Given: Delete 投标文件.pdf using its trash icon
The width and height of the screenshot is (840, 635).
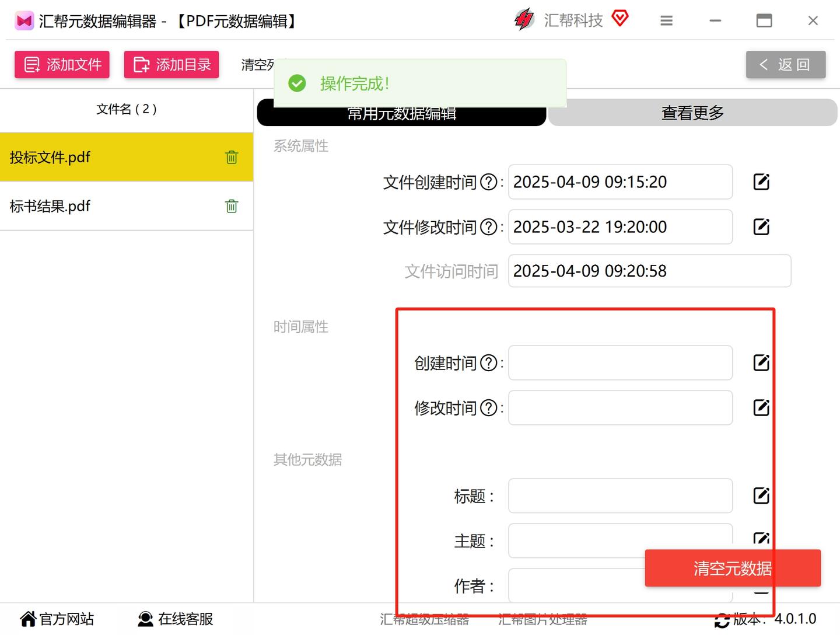Looking at the screenshot, I should click(232, 157).
